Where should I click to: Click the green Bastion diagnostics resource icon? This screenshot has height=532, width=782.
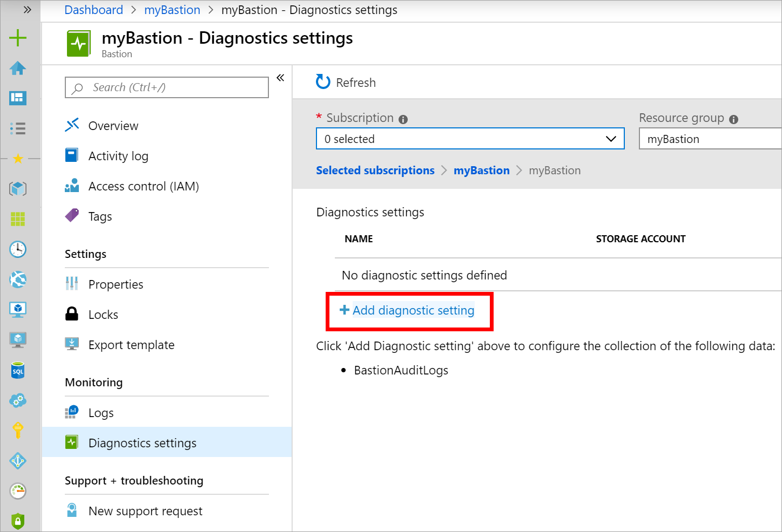click(79, 43)
